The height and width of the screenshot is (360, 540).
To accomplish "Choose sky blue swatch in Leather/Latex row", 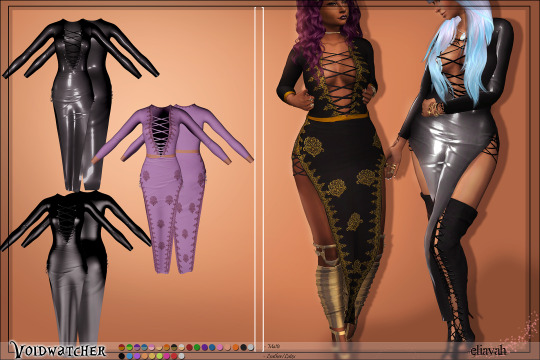I will pyautogui.click(x=129, y=356).
